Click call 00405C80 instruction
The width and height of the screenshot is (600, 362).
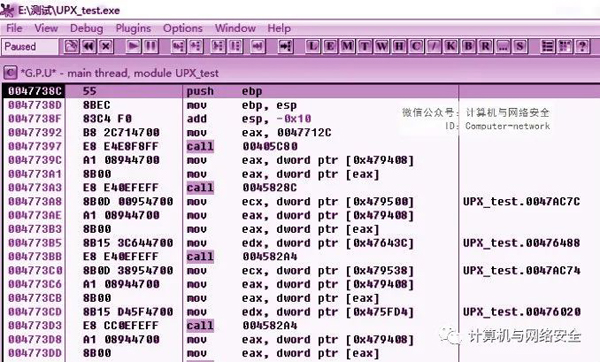point(242,146)
